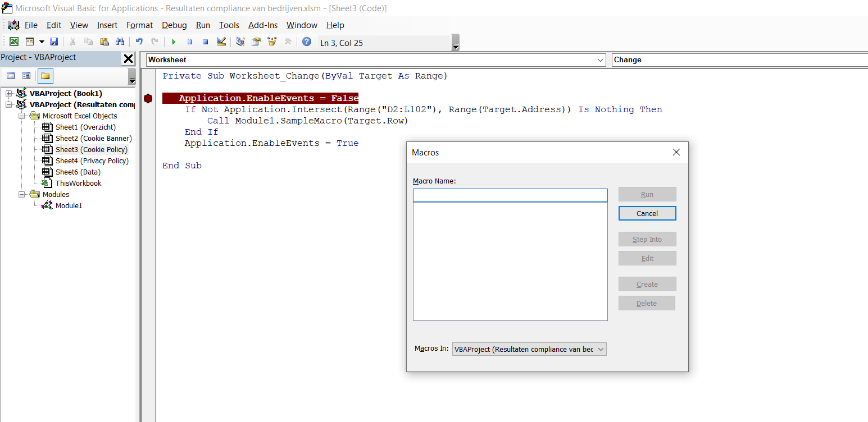Open the File menu
Image resolution: width=868 pixels, height=422 pixels.
tap(31, 25)
